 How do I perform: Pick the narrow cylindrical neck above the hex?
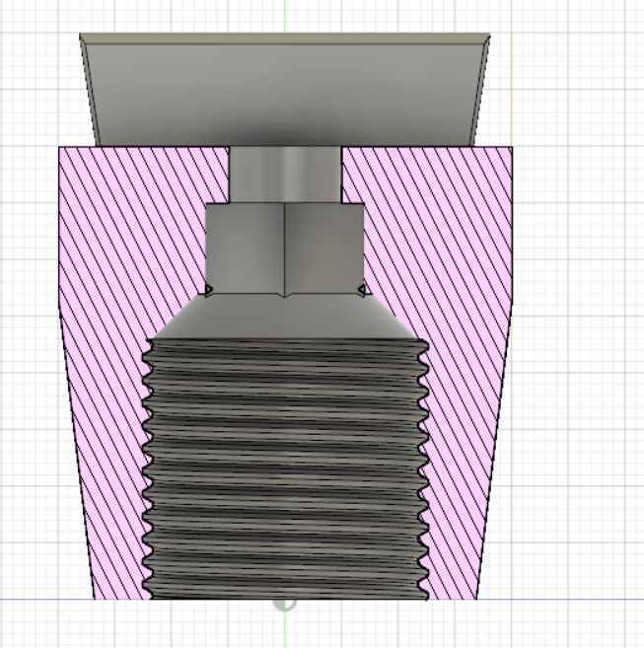[285, 175]
